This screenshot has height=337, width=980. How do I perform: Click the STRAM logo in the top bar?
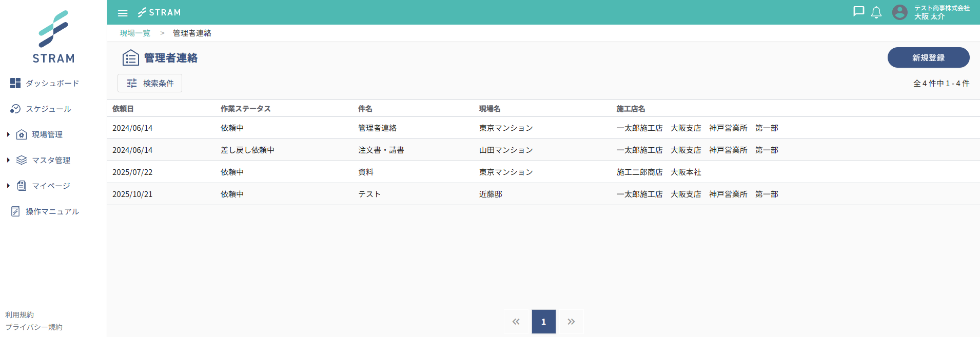click(x=159, y=12)
